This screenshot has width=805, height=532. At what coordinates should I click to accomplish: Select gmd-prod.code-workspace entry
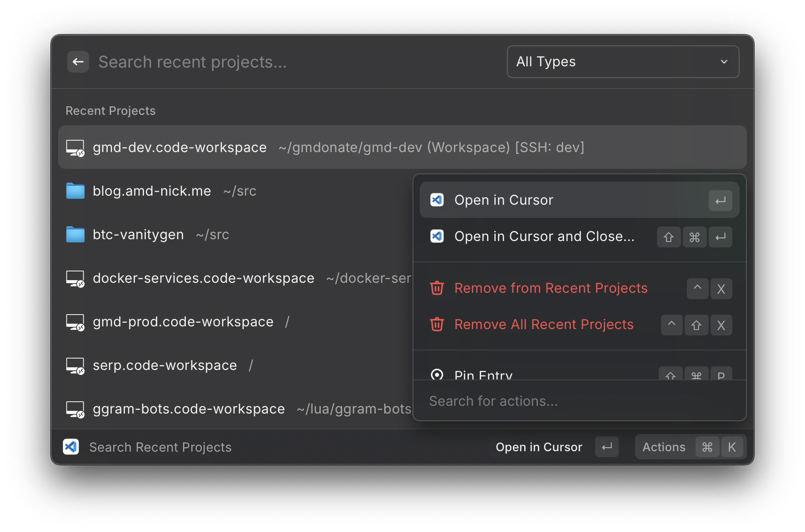183,322
